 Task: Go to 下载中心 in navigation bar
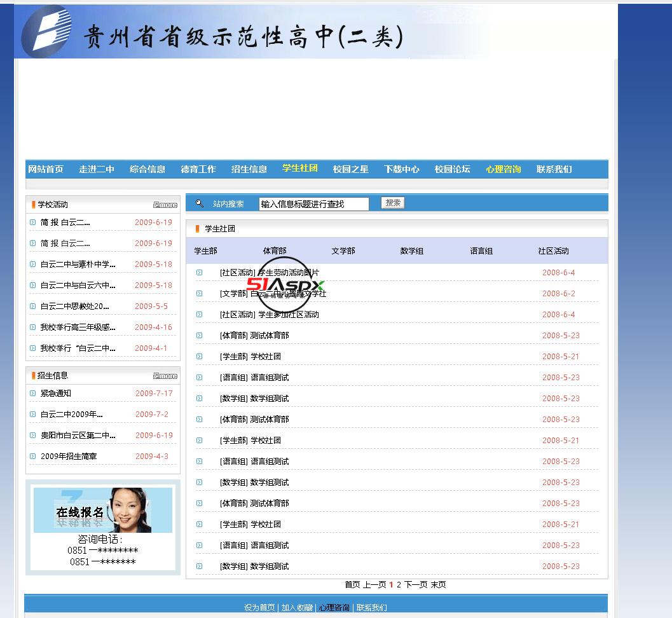(401, 169)
